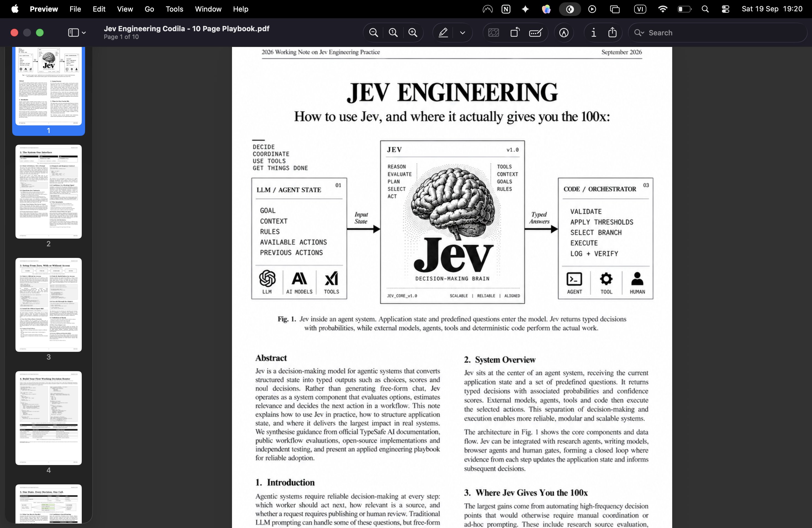812x528 pixels.
Task: Open Spotlight search in menu bar
Action: (705, 9)
